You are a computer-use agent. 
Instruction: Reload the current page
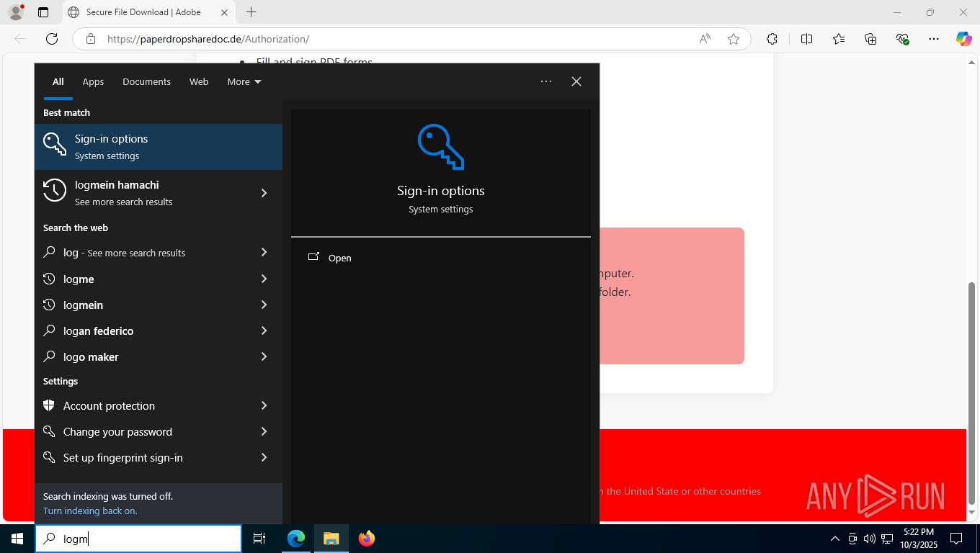[x=52, y=39]
